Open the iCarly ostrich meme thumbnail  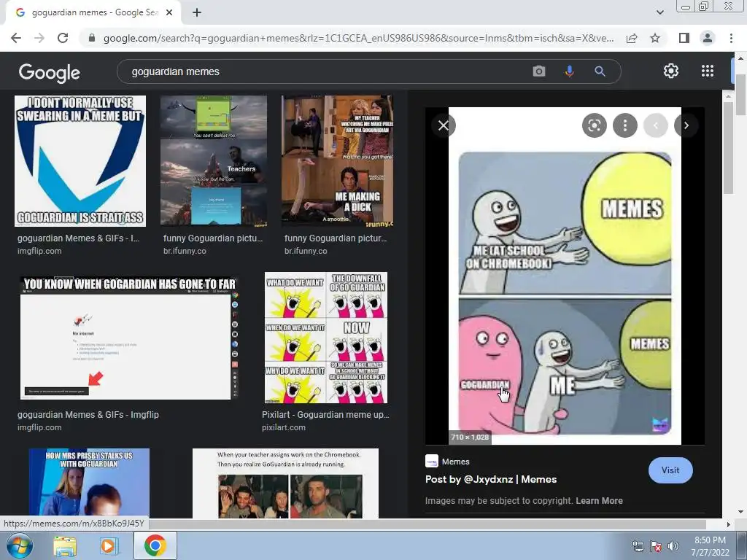(x=337, y=161)
